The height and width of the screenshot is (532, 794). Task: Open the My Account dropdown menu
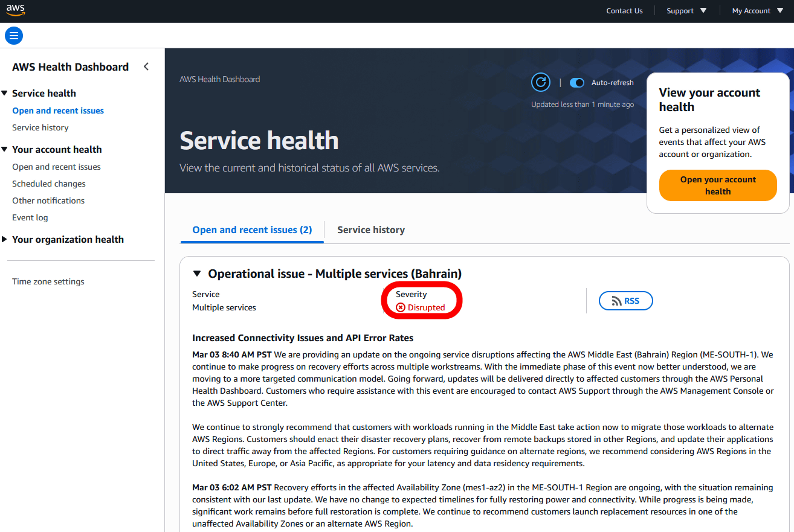pyautogui.click(x=757, y=11)
